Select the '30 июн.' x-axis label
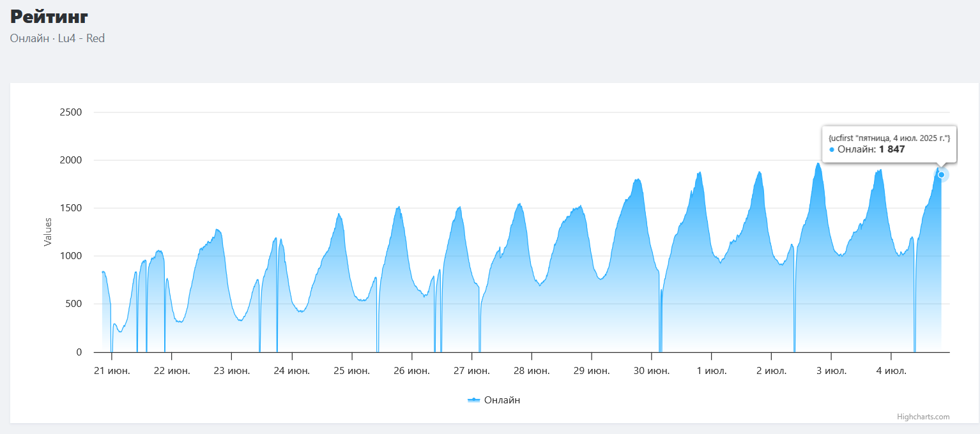980x434 pixels. pyautogui.click(x=652, y=371)
